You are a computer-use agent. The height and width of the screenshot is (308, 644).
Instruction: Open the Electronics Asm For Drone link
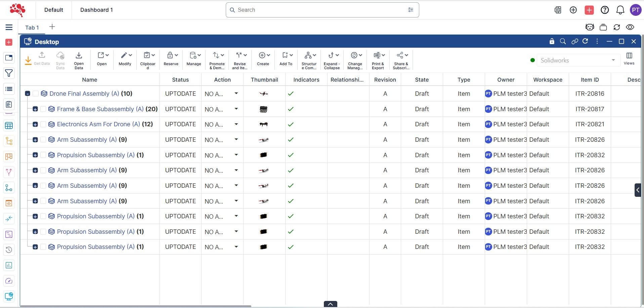pyautogui.click(x=98, y=124)
